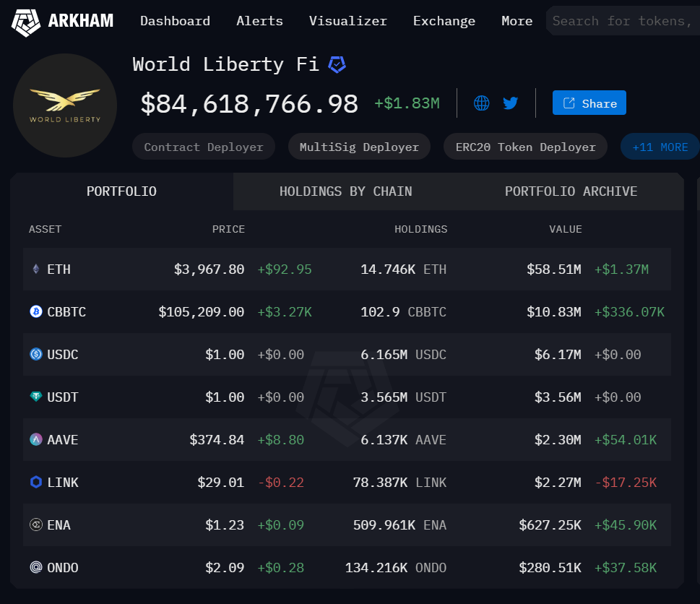Image resolution: width=700 pixels, height=604 pixels.
Task: Click the LINK token icon
Action: pyautogui.click(x=36, y=482)
